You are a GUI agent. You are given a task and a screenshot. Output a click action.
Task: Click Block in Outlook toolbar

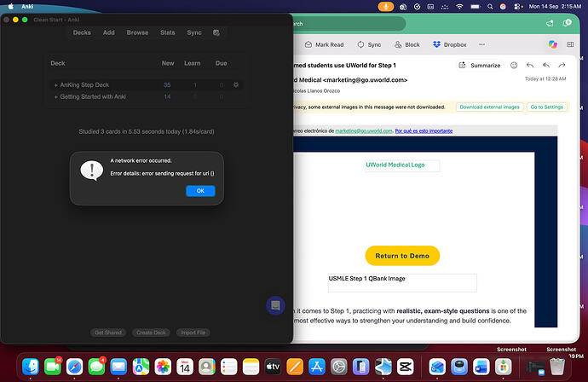tap(407, 44)
